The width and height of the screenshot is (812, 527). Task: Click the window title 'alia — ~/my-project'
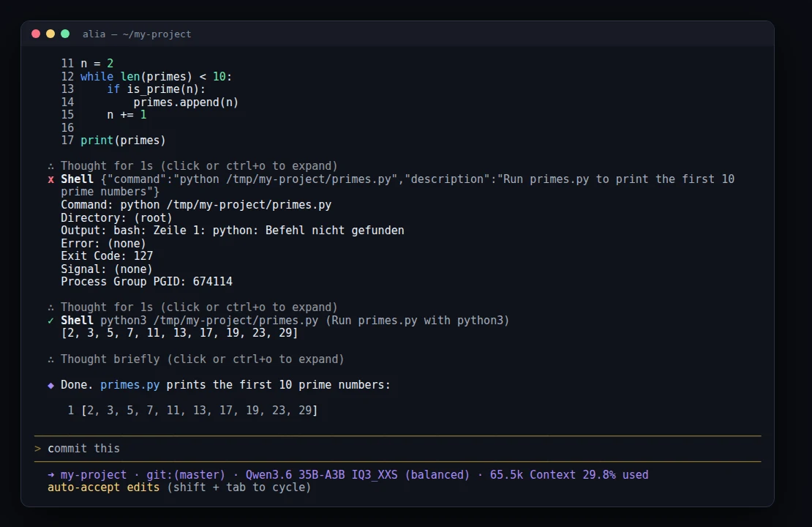click(137, 34)
